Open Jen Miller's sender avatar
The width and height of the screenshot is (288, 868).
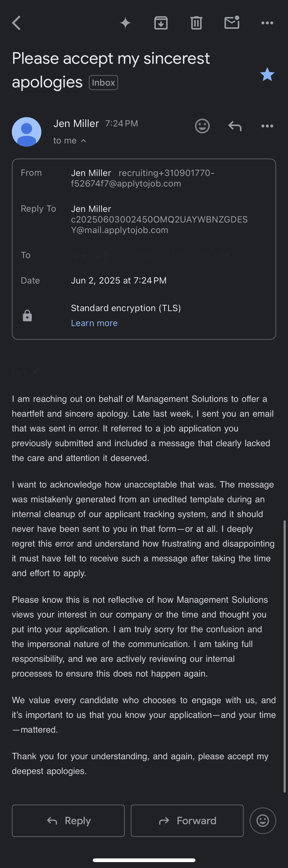tap(27, 132)
